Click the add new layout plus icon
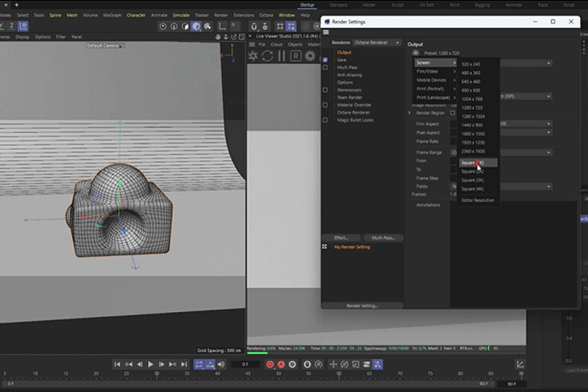 16,5
